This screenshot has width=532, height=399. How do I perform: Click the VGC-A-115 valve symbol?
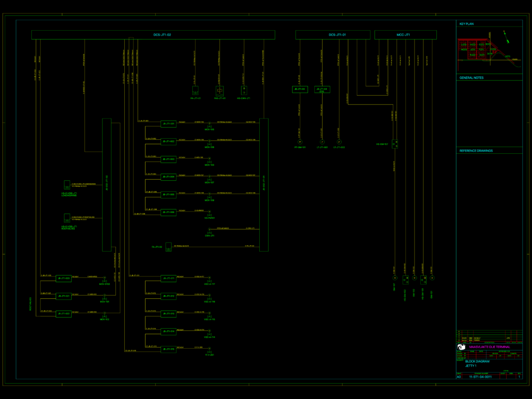click(x=209, y=314)
